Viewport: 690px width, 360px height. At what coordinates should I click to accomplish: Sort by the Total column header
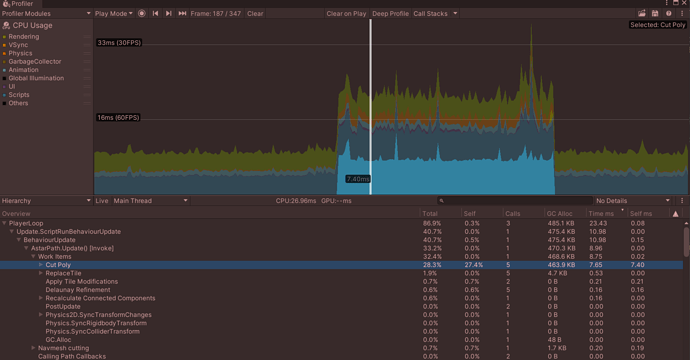click(x=441, y=214)
